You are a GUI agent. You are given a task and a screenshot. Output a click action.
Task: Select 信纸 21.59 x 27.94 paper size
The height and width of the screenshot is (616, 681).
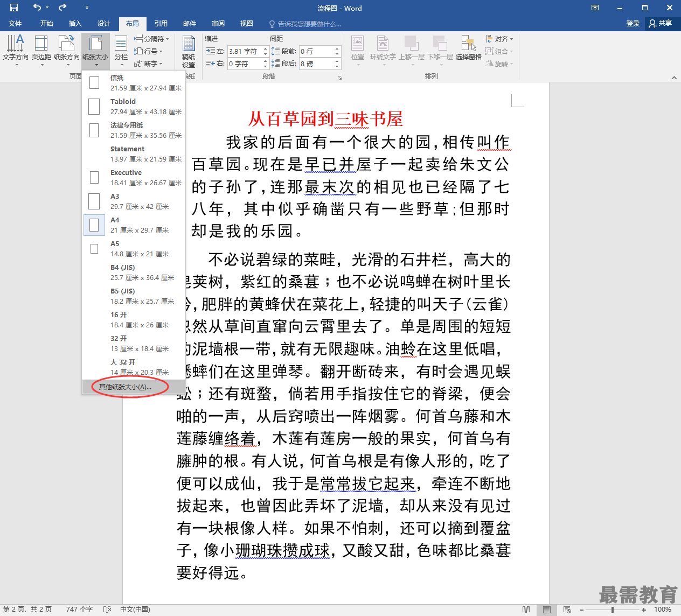click(x=134, y=82)
